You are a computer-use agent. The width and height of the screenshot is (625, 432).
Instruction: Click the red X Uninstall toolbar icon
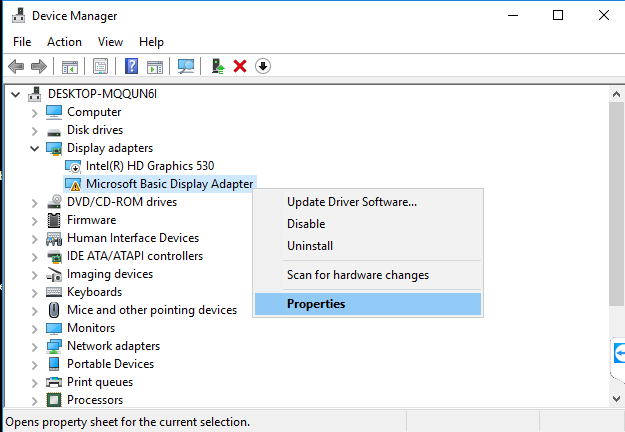240,66
